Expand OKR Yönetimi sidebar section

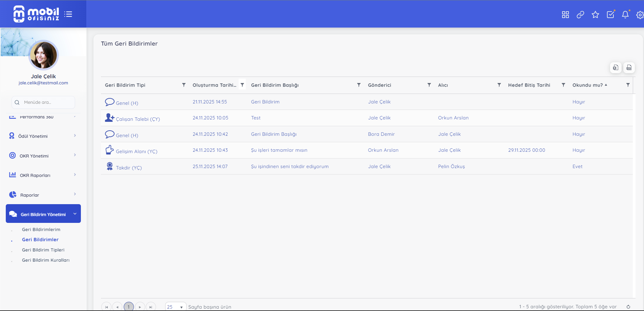43,156
